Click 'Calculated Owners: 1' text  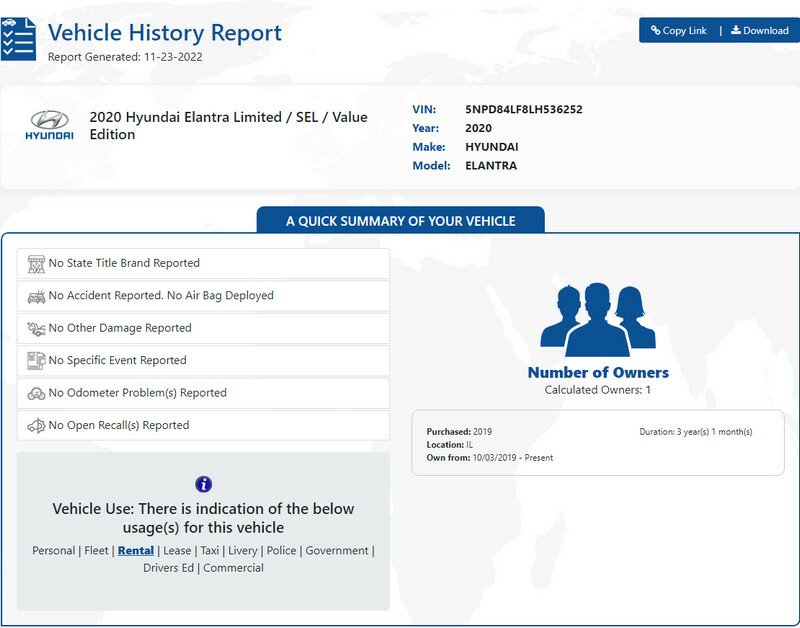point(597,390)
